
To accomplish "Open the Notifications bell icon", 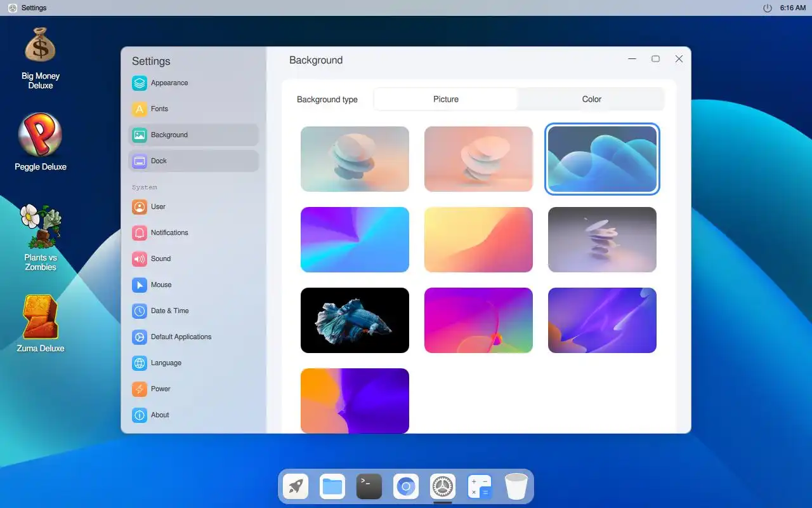I will [140, 233].
